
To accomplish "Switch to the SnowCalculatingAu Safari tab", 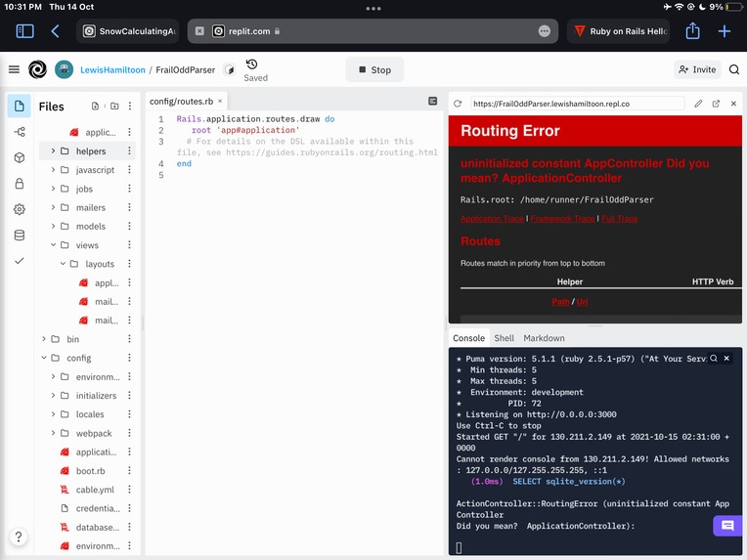I will (128, 31).
